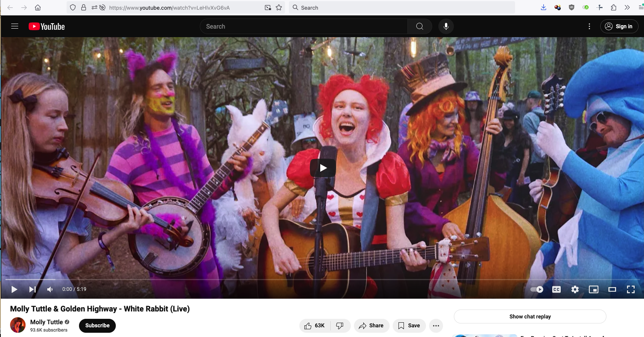Start voice search with the microphone
The height and width of the screenshot is (337, 644).
point(446,26)
